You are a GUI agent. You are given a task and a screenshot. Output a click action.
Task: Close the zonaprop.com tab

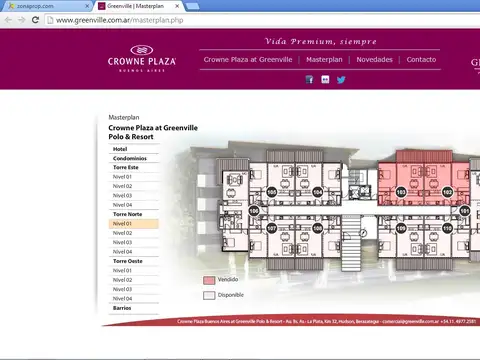[87, 6]
